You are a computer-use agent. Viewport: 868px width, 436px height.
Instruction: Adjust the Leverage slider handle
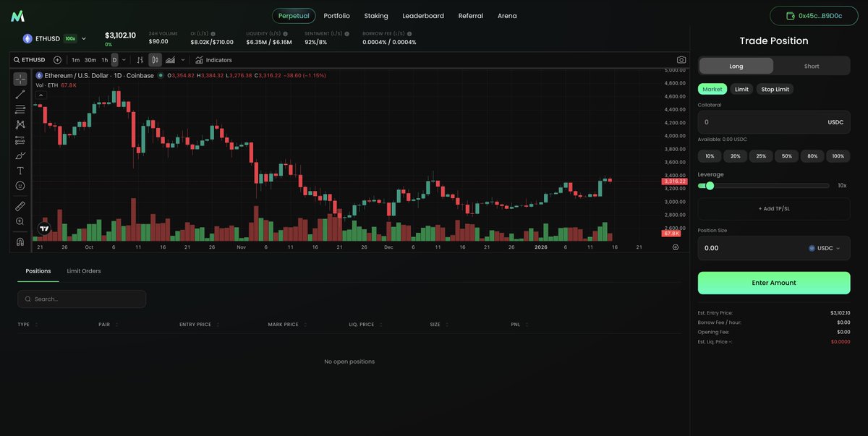coord(710,186)
